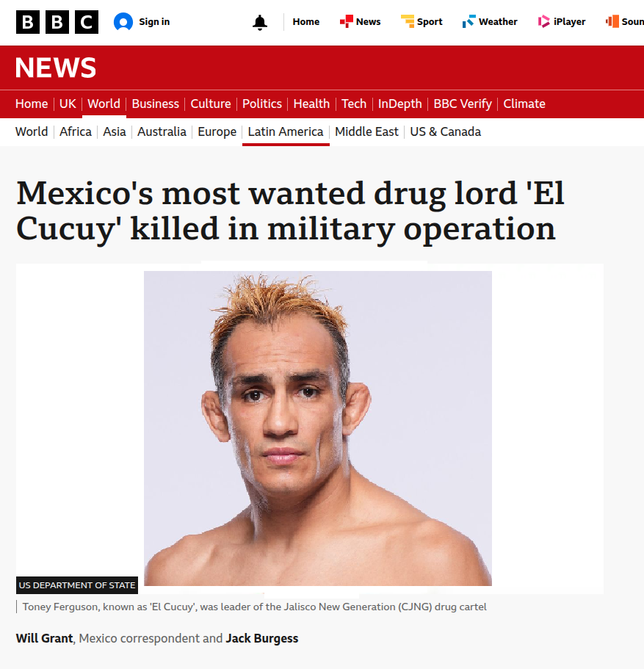Click Home in top navigation
644x669 pixels.
point(306,22)
